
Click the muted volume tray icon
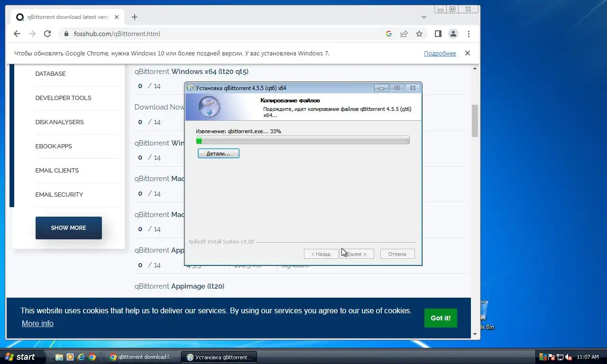coord(569,357)
